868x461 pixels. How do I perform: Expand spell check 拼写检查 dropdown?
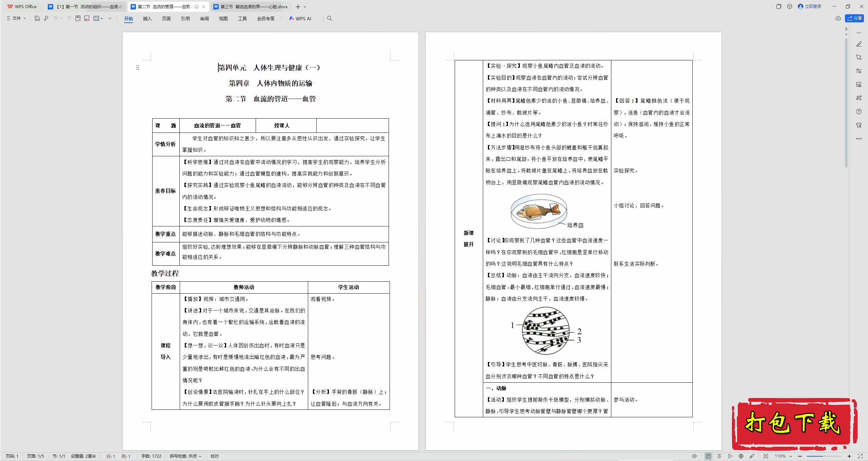(x=185, y=456)
